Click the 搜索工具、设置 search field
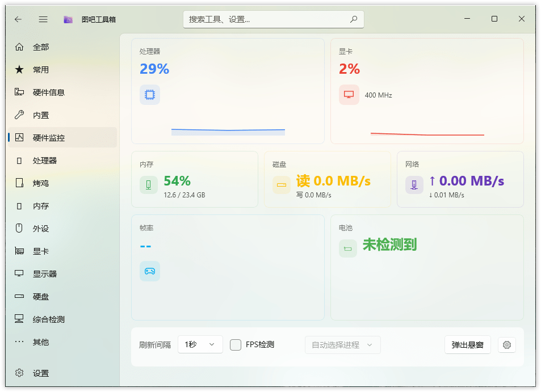Screen dimensions: 541x392 pyautogui.click(x=273, y=19)
